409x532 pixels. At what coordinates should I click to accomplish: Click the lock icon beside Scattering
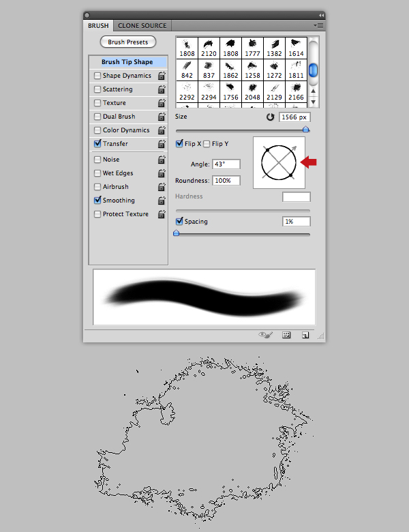[162, 89]
